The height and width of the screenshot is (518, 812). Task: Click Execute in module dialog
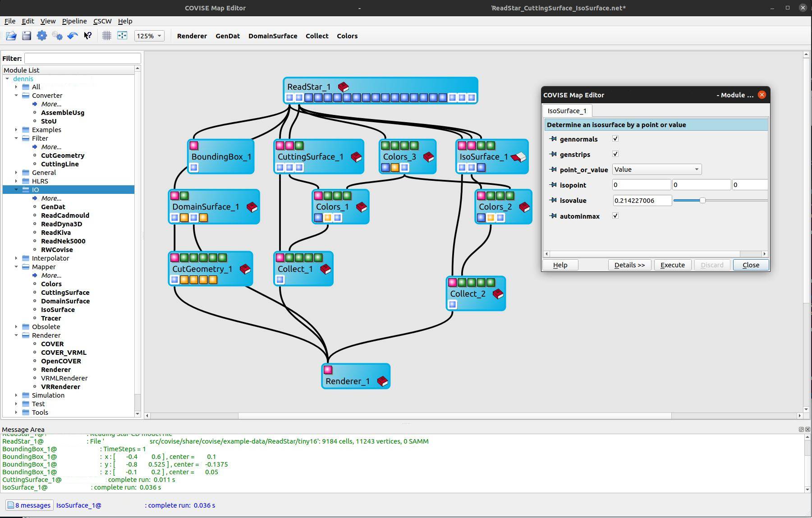(x=673, y=265)
